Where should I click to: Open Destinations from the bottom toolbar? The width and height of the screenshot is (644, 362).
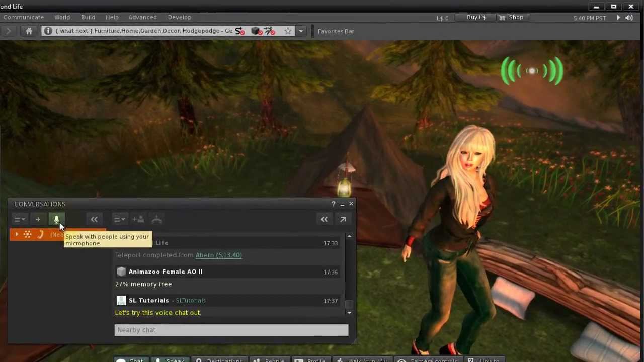[x=219, y=360]
